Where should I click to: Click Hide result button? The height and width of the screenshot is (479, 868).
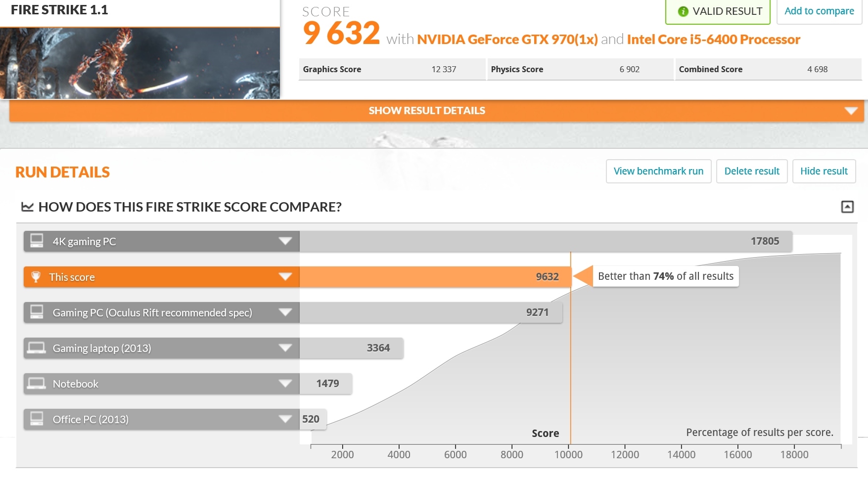[x=824, y=171]
